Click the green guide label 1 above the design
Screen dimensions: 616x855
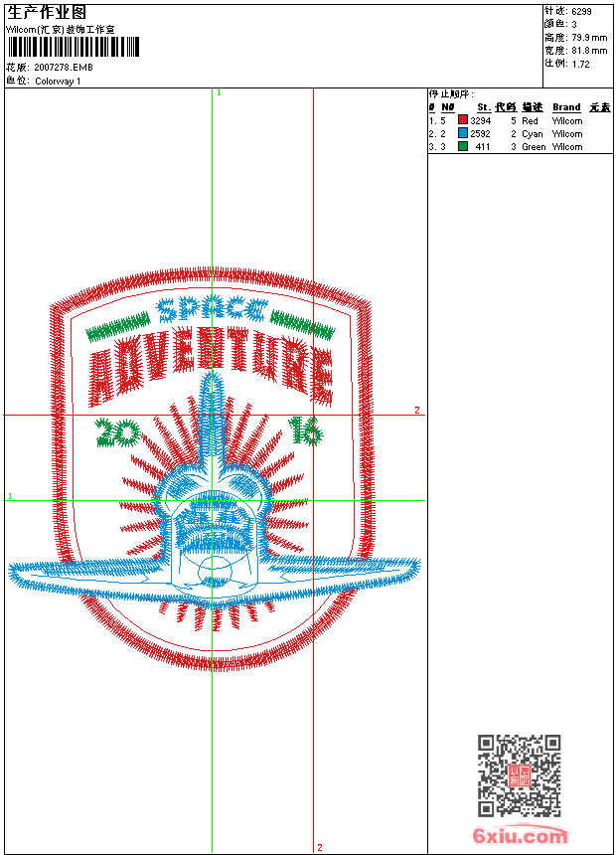219,92
